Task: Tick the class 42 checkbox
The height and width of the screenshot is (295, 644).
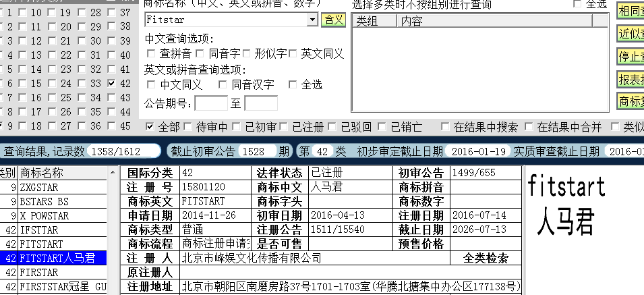Action: click(x=112, y=84)
